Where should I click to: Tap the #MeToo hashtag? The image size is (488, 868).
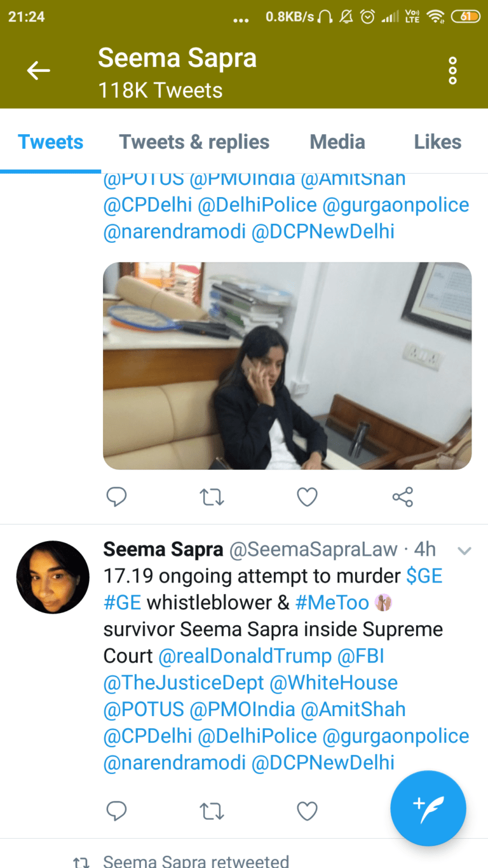(331, 602)
